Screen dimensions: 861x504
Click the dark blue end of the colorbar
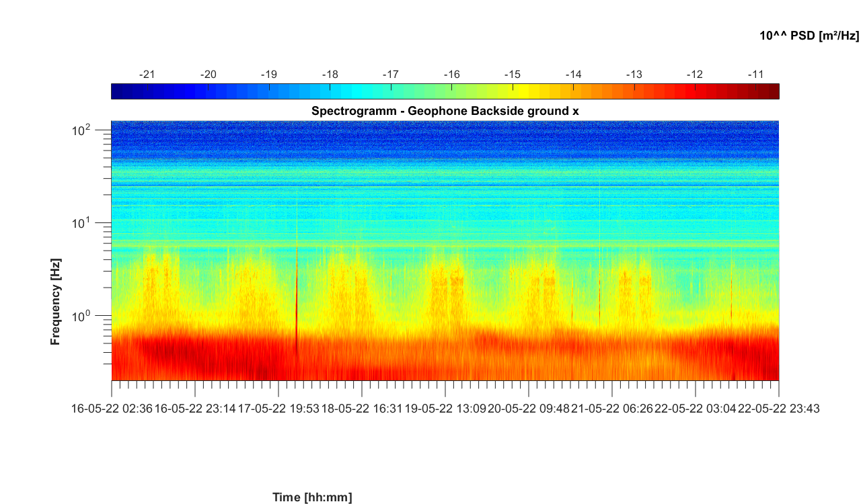(x=121, y=91)
